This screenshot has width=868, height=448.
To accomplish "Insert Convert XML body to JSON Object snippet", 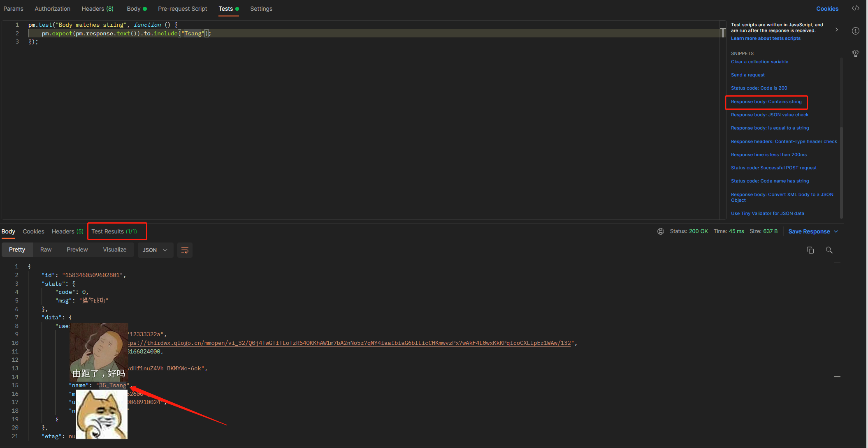I will pos(782,197).
